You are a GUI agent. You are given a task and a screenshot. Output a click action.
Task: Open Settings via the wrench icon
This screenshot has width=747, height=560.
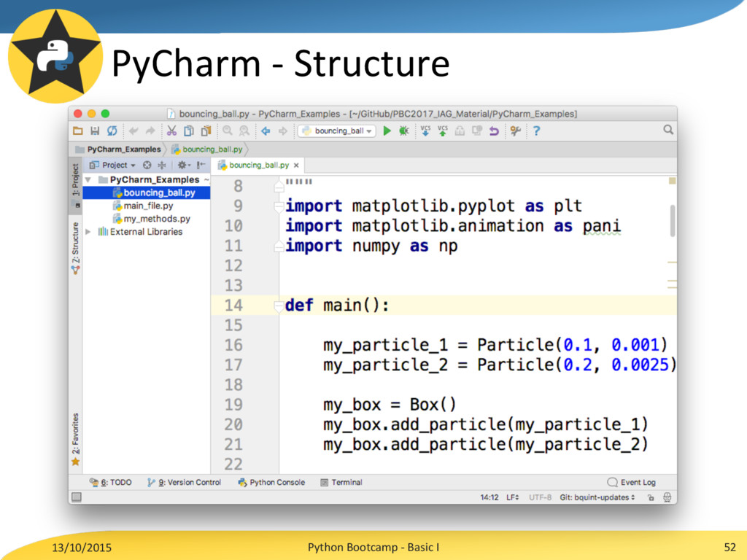click(515, 131)
